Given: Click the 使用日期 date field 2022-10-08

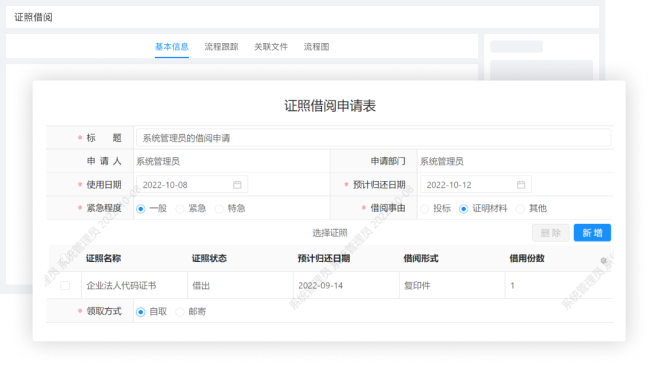Looking at the screenshot, I should 192,185.
